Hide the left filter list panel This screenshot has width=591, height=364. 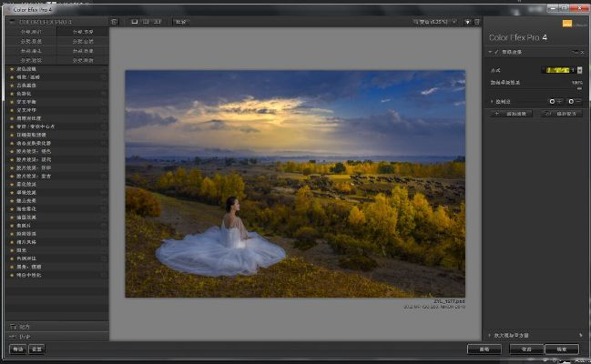(x=114, y=21)
